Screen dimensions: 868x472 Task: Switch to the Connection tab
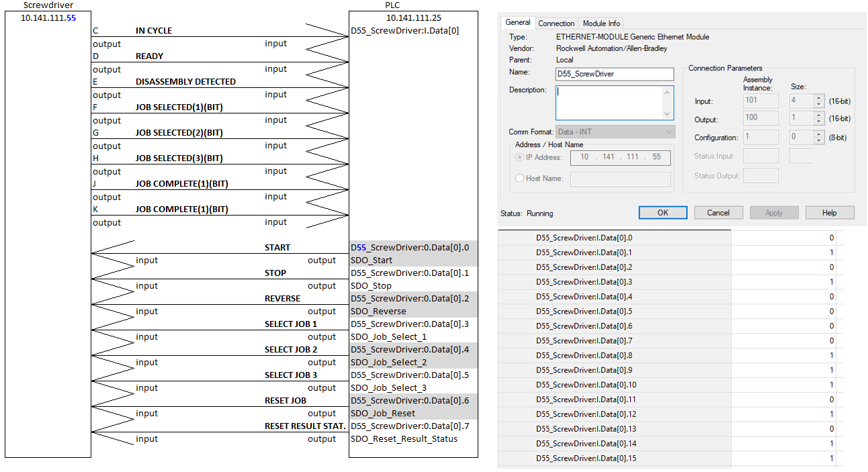[556, 23]
